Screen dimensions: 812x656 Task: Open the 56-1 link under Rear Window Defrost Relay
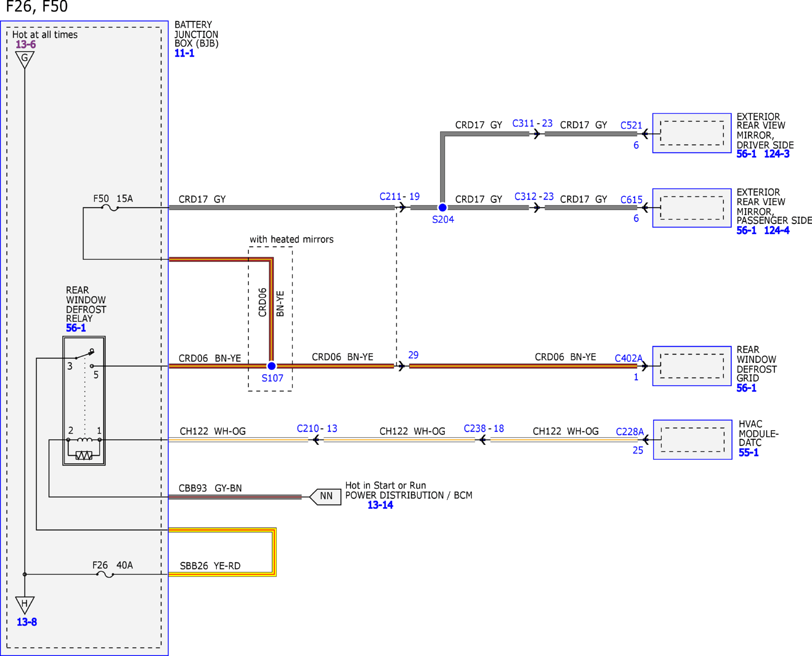(76, 328)
